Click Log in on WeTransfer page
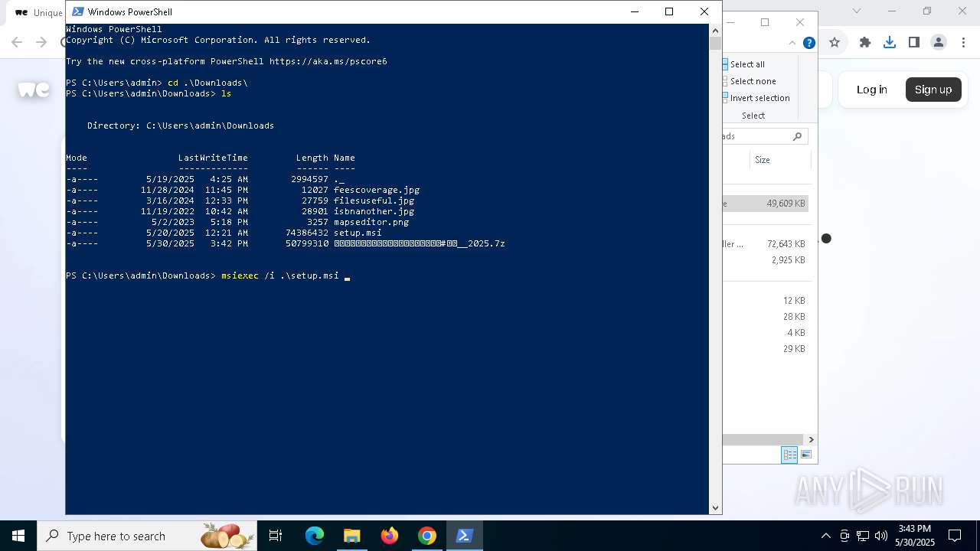The width and height of the screenshot is (980, 551). point(872,90)
